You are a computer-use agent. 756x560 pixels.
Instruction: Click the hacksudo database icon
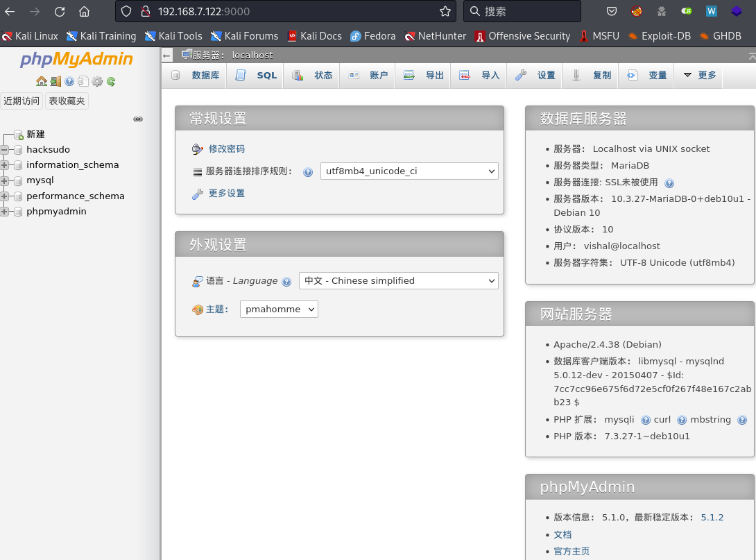pyautogui.click(x=18, y=150)
